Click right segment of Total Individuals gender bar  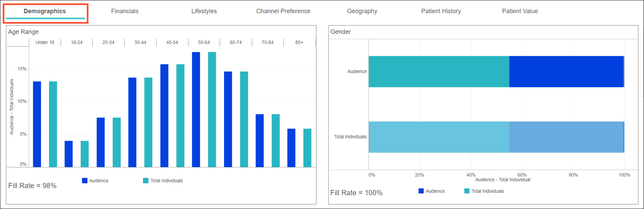(566, 137)
